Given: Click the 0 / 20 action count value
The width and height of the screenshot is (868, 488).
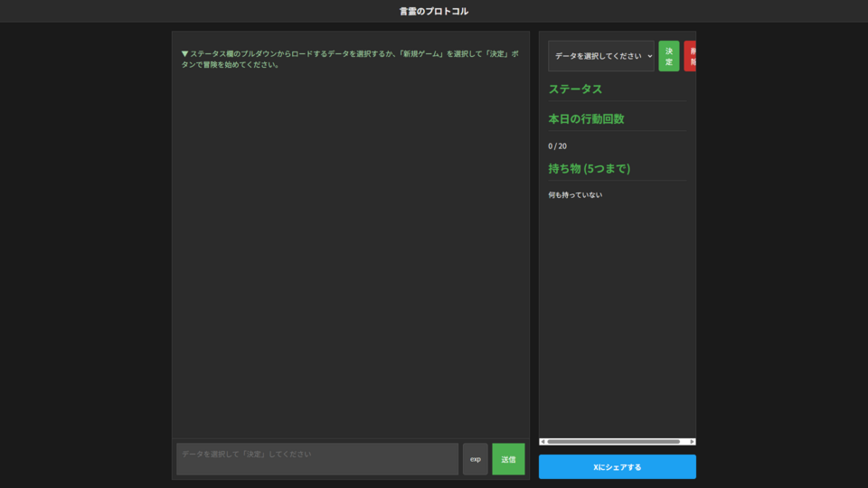Looking at the screenshot, I should click(x=558, y=146).
